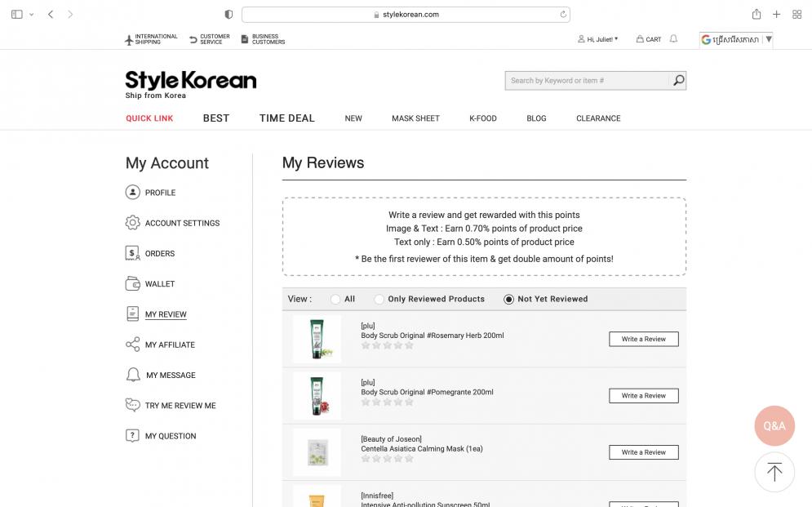
Task: Write a Review for Centella Asiatica Calming Mask
Action: click(643, 451)
